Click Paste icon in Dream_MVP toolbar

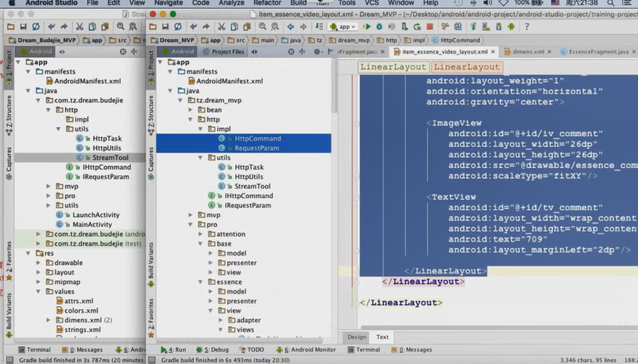[247, 27]
